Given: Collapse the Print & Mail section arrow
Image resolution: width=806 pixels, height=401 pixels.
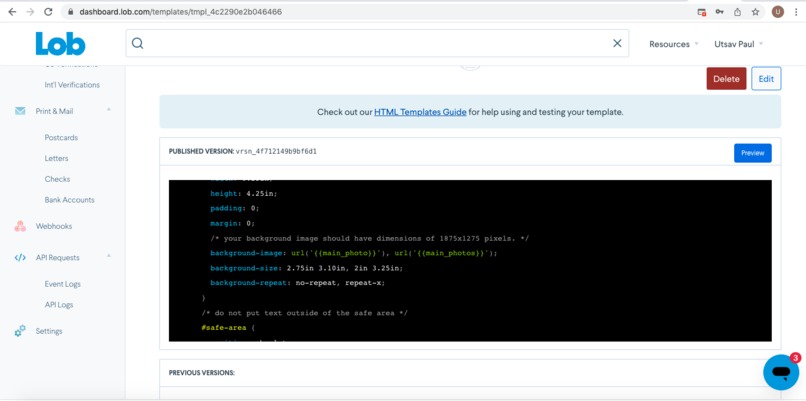Looking at the screenshot, I should [x=108, y=110].
